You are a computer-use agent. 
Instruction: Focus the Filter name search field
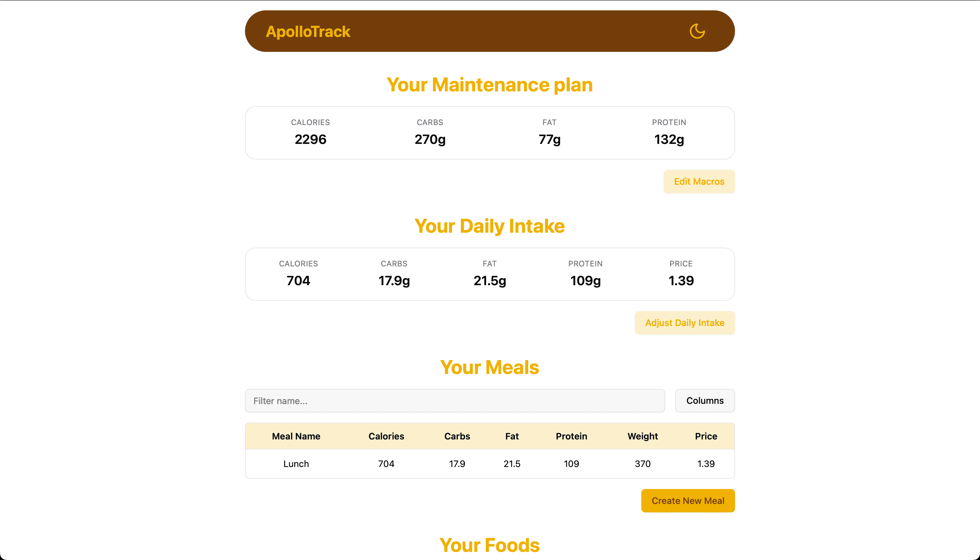455,401
